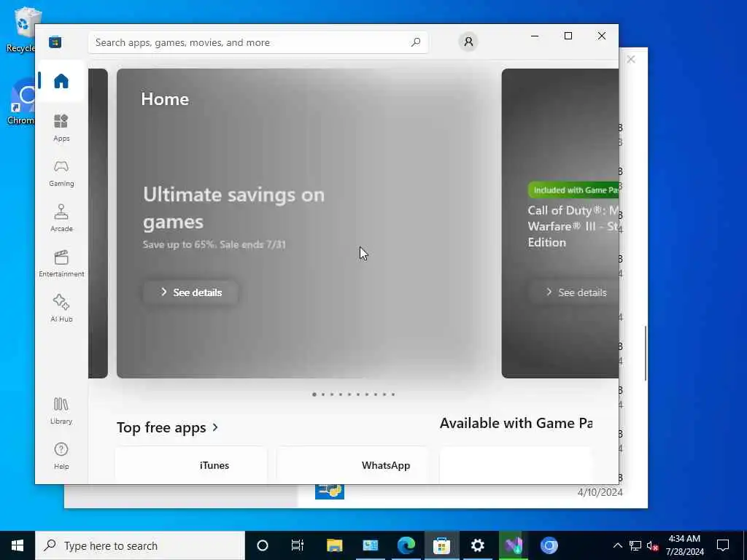Image resolution: width=747 pixels, height=560 pixels.
Task: See details for Call of Duty Modern Warfare III
Action: (573, 292)
